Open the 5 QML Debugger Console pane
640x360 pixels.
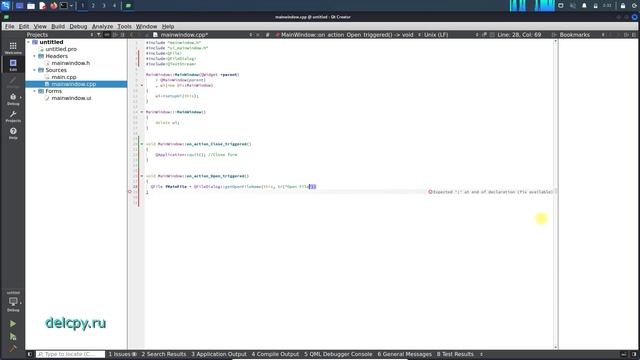(x=338, y=354)
